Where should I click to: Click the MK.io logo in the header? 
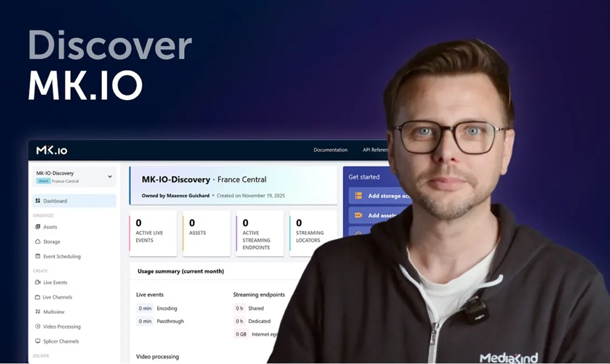[x=52, y=150]
